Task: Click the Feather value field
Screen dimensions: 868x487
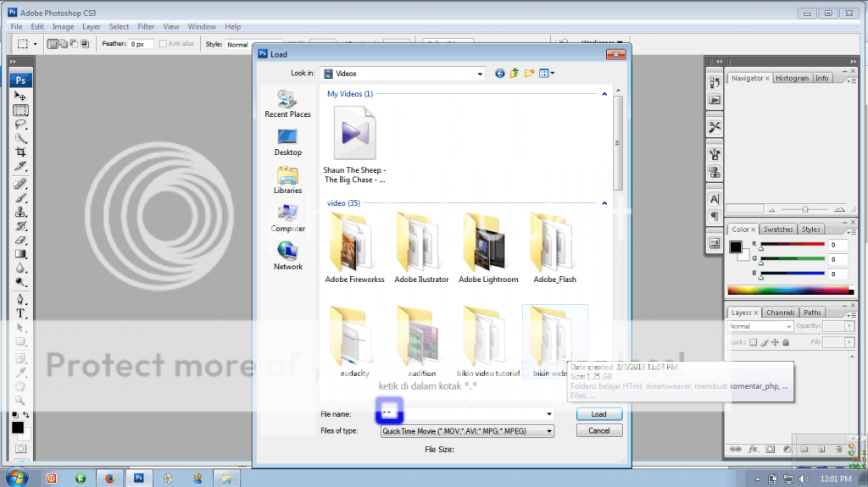Action: [x=141, y=44]
